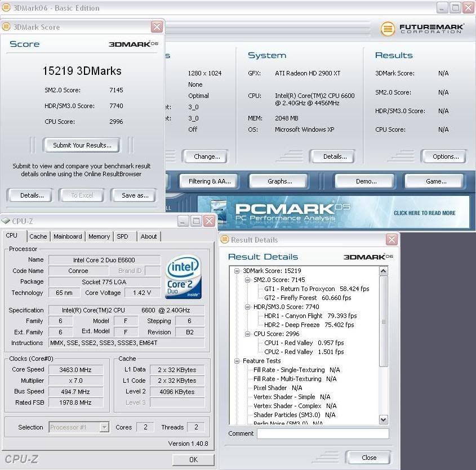
Task: Click the PCMark05 'Click here to read more' banner
Action: [x=333, y=212]
